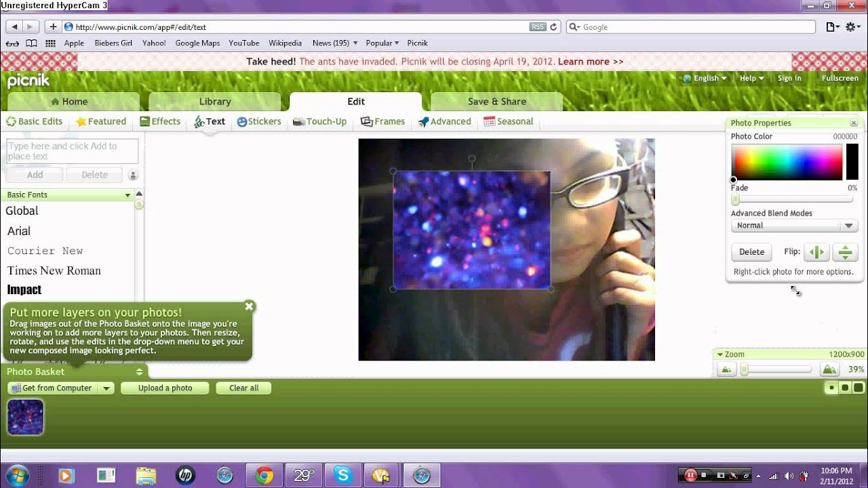868x488 pixels.
Task: Open the Touch-Up section
Action: 319,121
